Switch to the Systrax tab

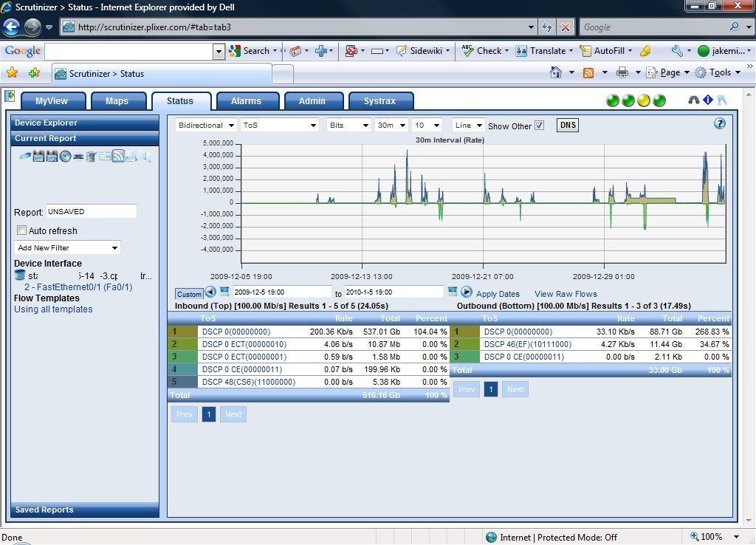point(380,100)
